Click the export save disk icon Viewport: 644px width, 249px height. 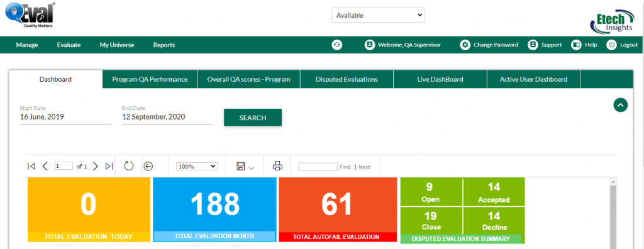241,167
